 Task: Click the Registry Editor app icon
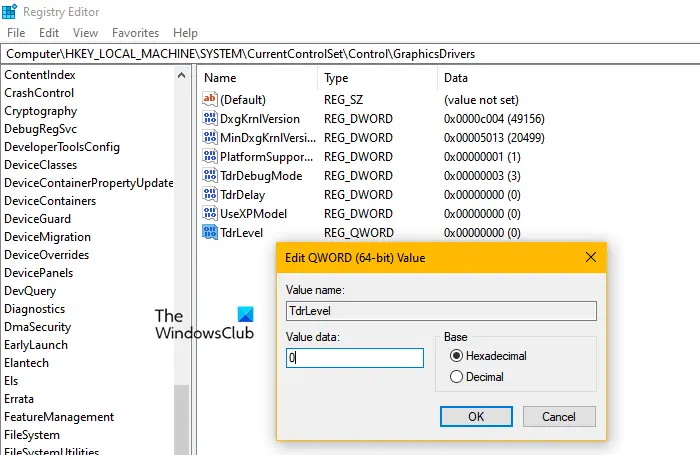click(9, 11)
